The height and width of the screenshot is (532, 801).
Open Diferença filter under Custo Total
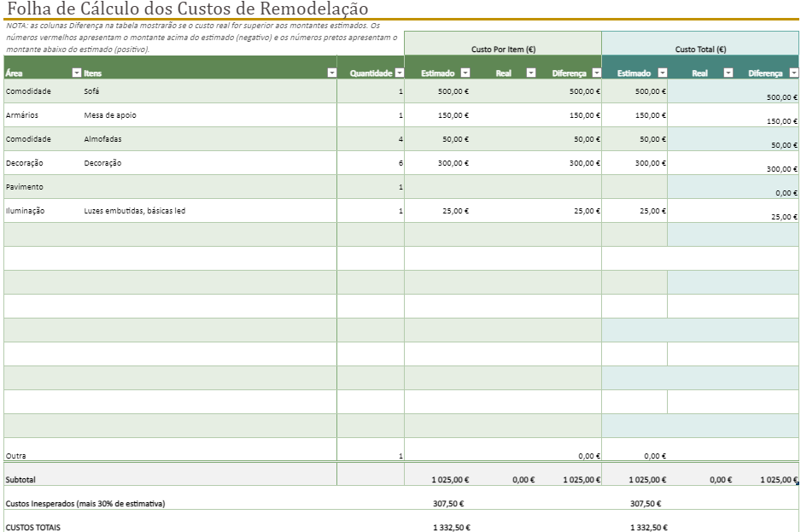click(x=794, y=73)
